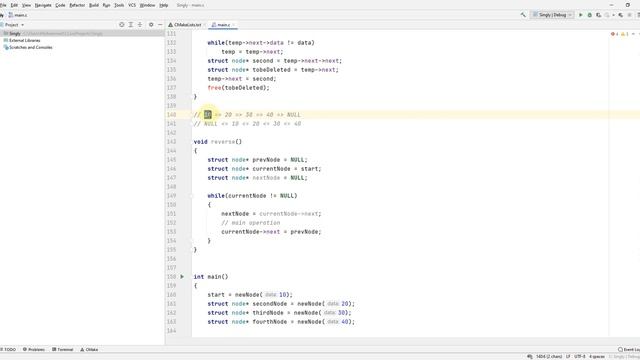Collapse all in Project panel
This screenshot has width=640, height=360.
tap(140, 25)
